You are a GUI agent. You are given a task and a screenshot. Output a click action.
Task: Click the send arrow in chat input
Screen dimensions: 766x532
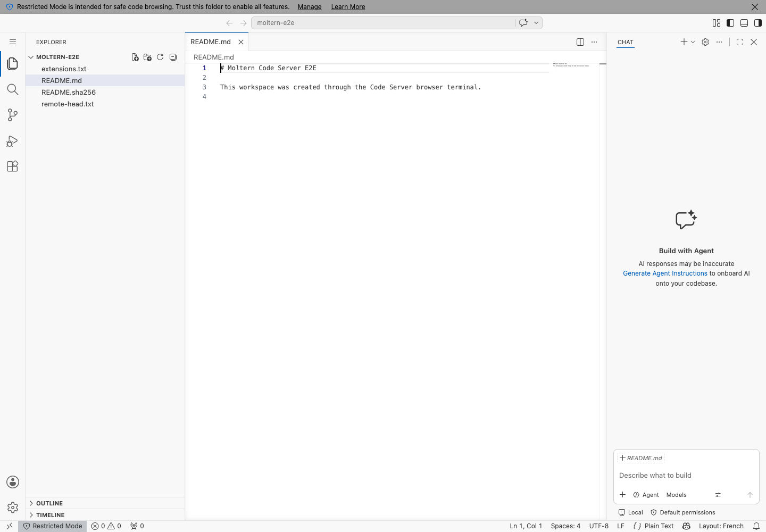tap(750, 495)
